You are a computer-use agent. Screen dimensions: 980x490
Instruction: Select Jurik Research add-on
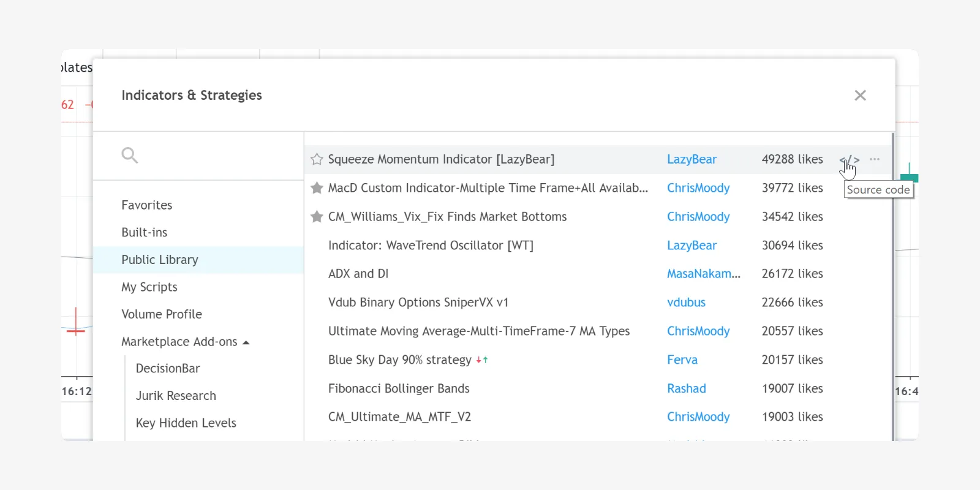pos(176,396)
